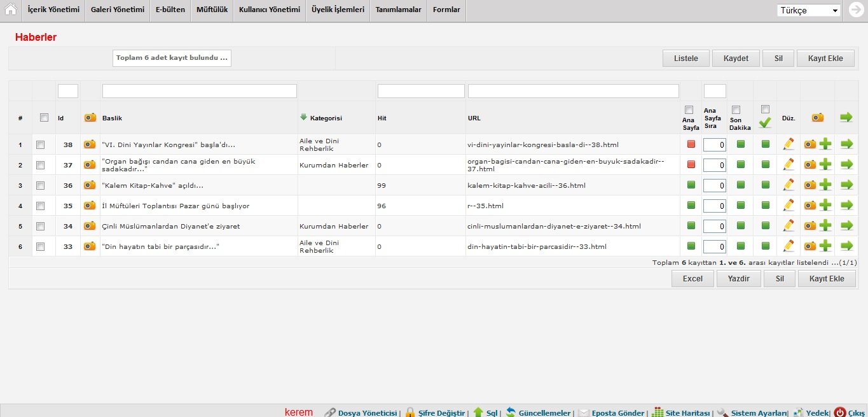Tick the checkbox for record 35

41,206
